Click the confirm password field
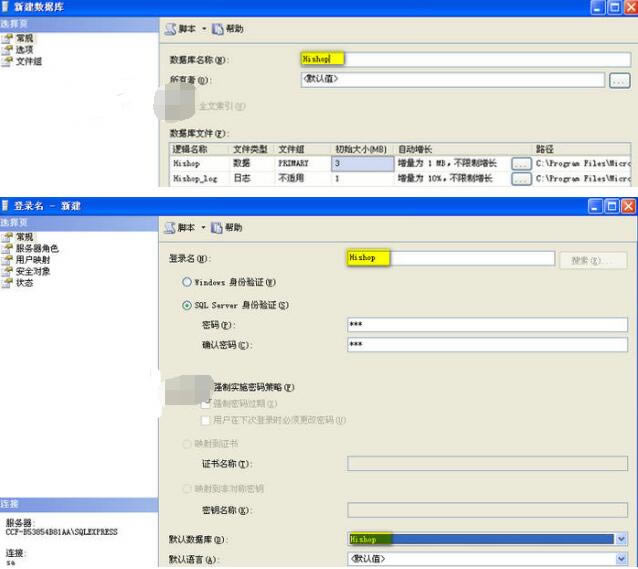Viewport: 638px width, 569px height. pyautogui.click(x=487, y=345)
